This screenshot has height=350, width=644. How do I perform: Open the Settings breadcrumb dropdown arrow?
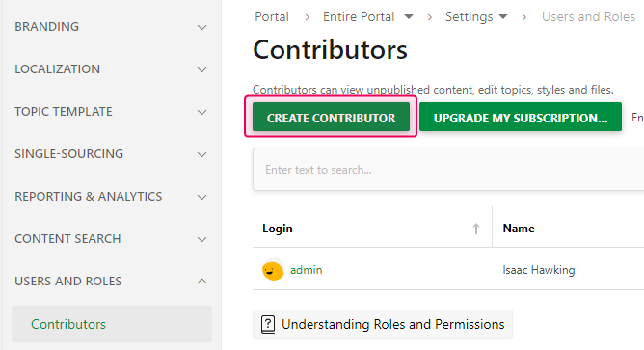tap(503, 16)
